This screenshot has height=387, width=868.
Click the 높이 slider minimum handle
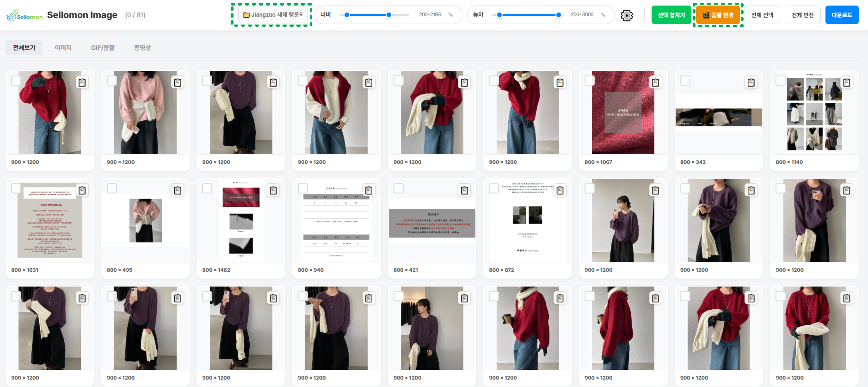pyautogui.click(x=499, y=15)
